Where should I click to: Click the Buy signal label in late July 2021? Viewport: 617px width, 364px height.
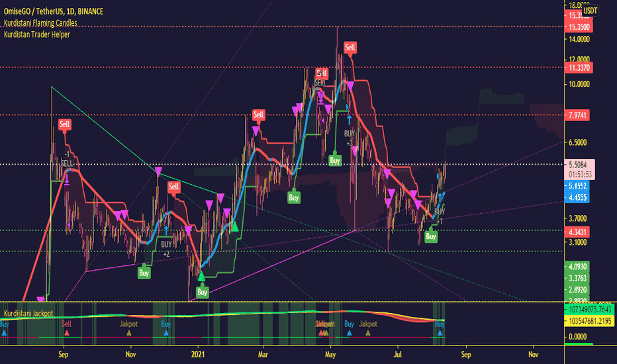(x=431, y=236)
